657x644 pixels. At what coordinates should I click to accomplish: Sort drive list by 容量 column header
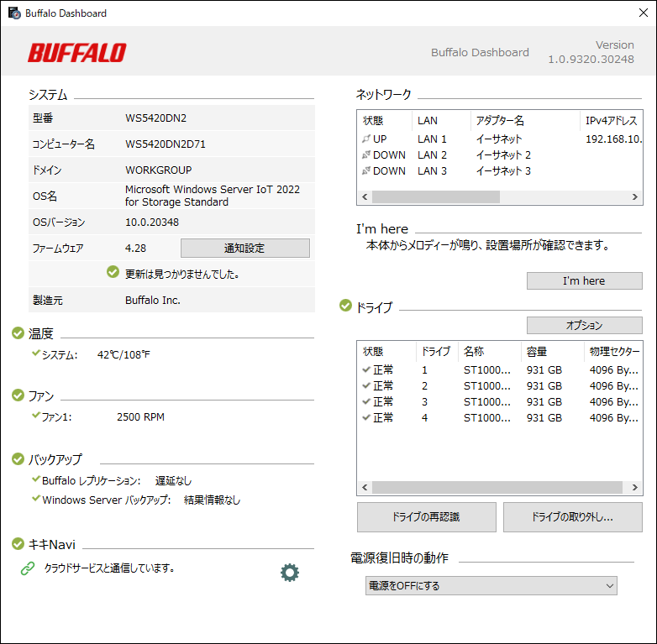551,351
